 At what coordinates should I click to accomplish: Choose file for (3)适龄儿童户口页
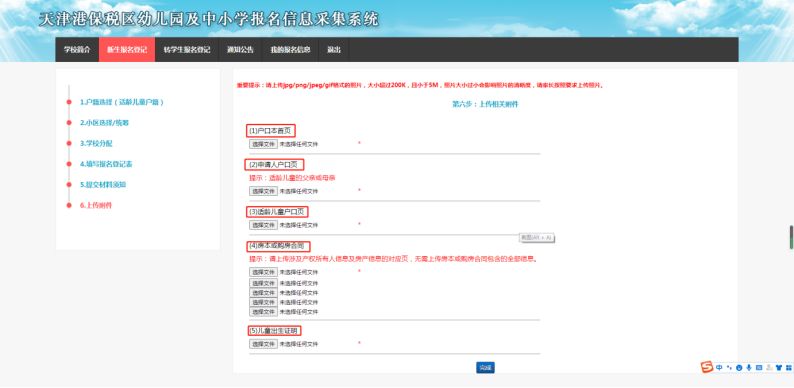click(263, 225)
